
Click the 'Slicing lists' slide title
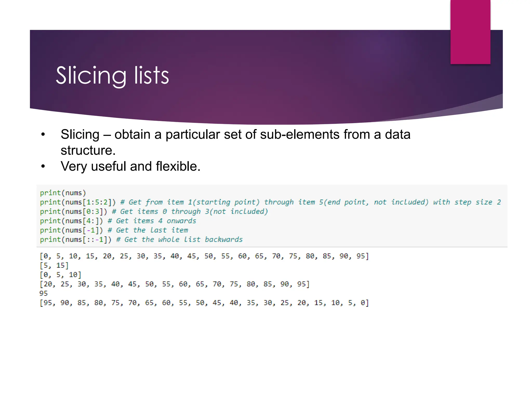[x=112, y=75]
